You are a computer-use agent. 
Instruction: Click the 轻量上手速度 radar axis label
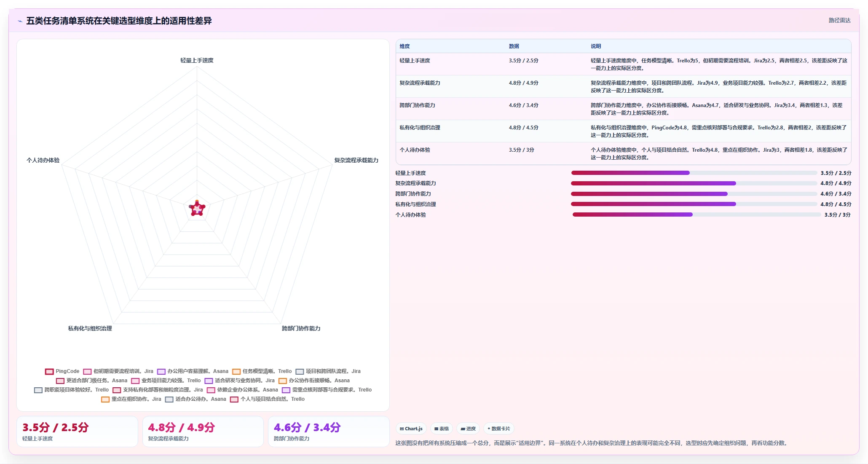click(x=197, y=60)
